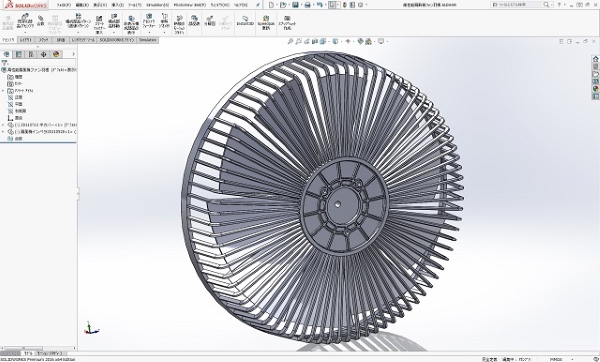Screen dimensions: 600x362
Task: Click the Print icon in the top toolbar
Action: [307, 5]
